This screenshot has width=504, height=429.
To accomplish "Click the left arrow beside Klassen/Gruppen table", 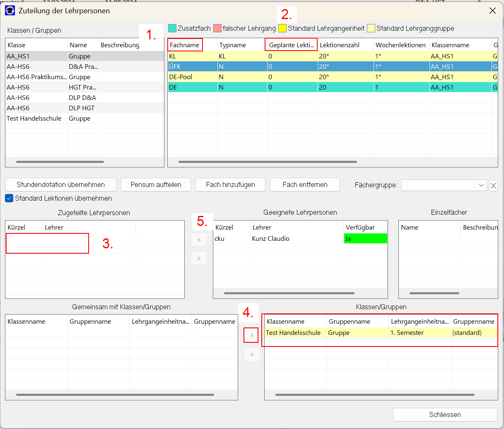I will (x=251, y=335).
